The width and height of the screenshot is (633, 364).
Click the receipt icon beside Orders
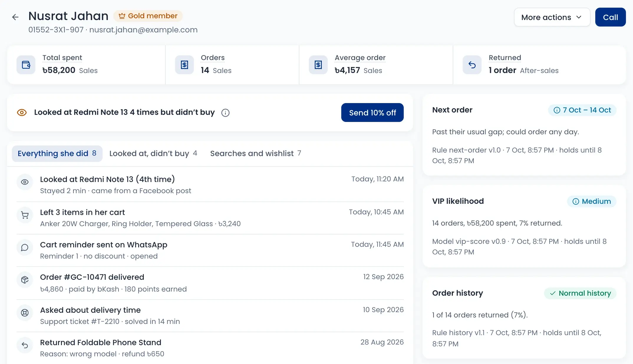point(184,65)
